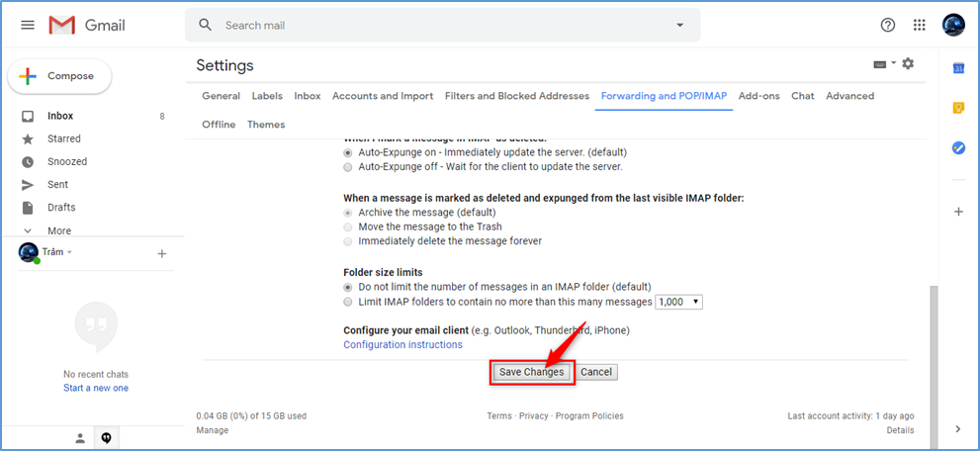Open Google Calendar side panel icon

click(957, 67)
